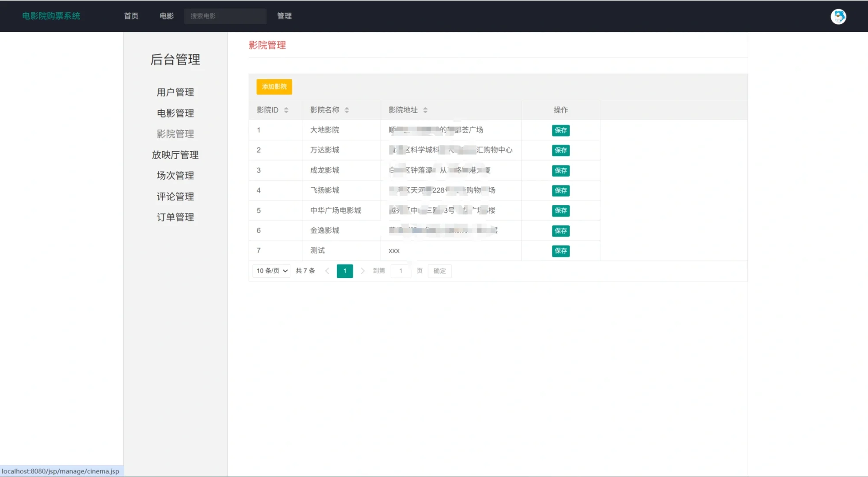
Task: Click the page number jump input
Action: (401, 271)
